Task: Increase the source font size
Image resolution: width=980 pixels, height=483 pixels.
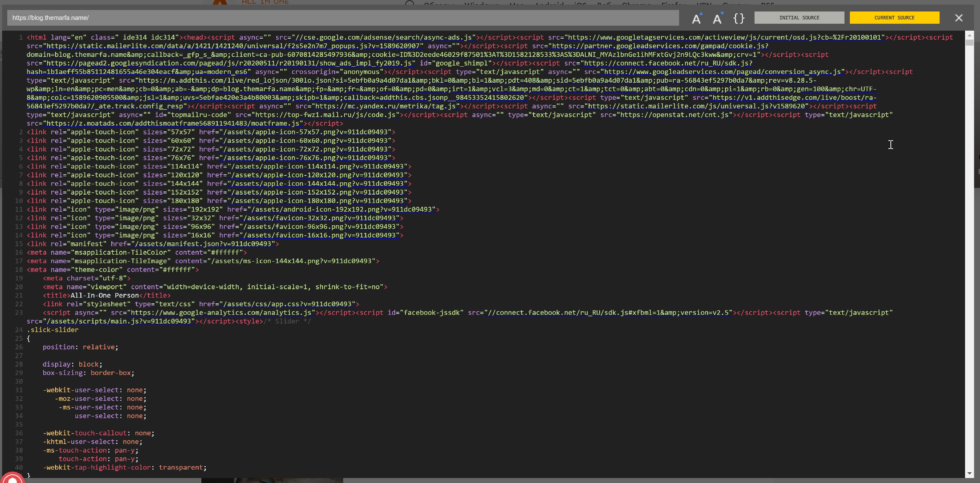Action: coord(697,18)
